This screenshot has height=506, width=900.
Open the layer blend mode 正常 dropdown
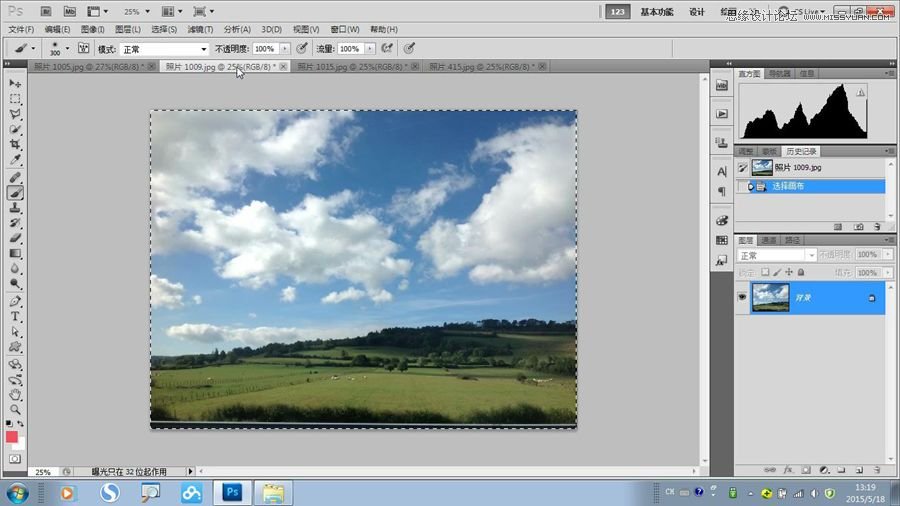tap(777, 256)
